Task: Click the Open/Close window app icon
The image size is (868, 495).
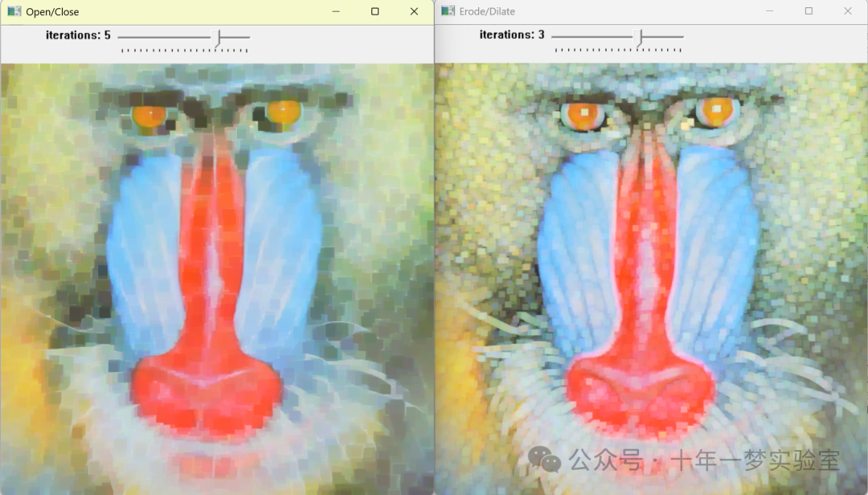Action: (14, 11)
